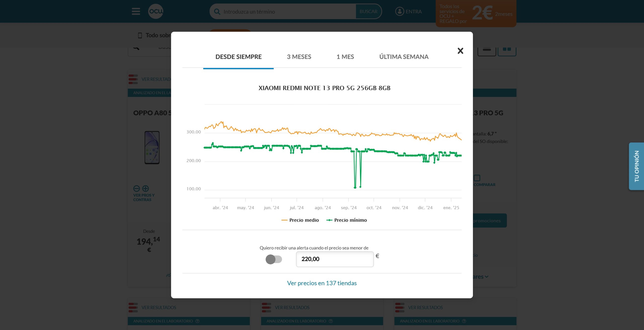Click help icon on bottom-middle ANALIZADO banner

331,321
